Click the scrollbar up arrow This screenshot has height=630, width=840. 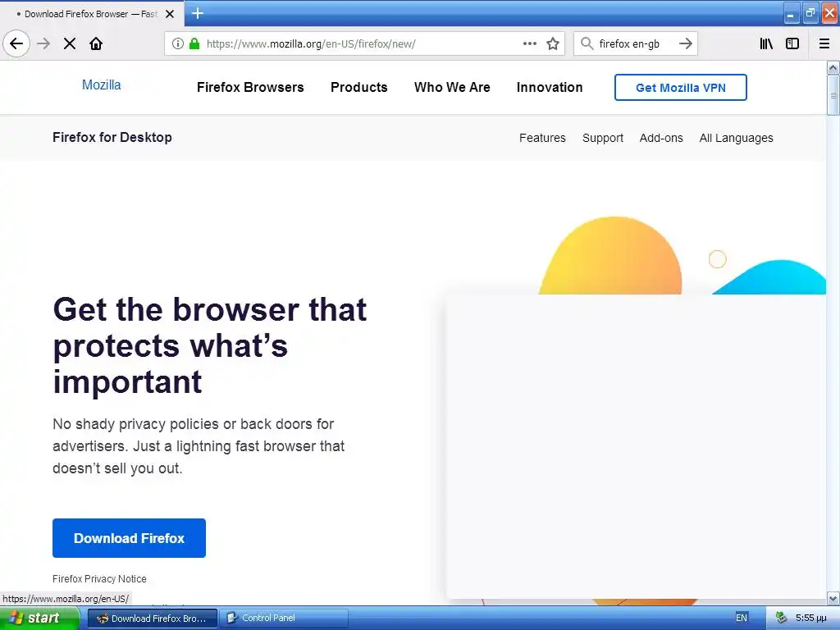833,67
